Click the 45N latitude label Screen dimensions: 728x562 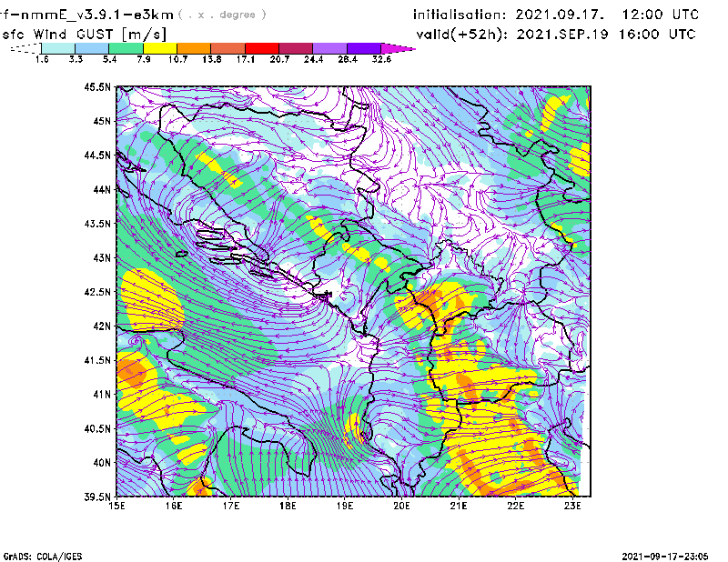[x=102, y=121]
